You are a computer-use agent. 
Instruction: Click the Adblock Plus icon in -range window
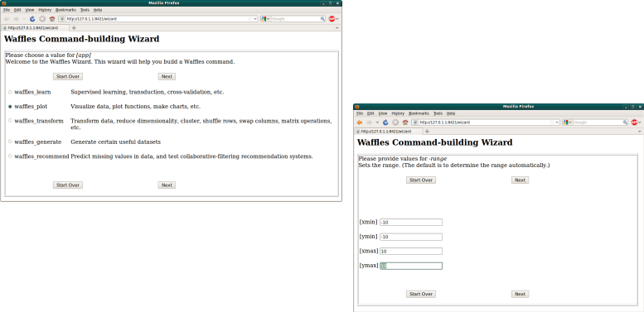click(x=634, y=122)
